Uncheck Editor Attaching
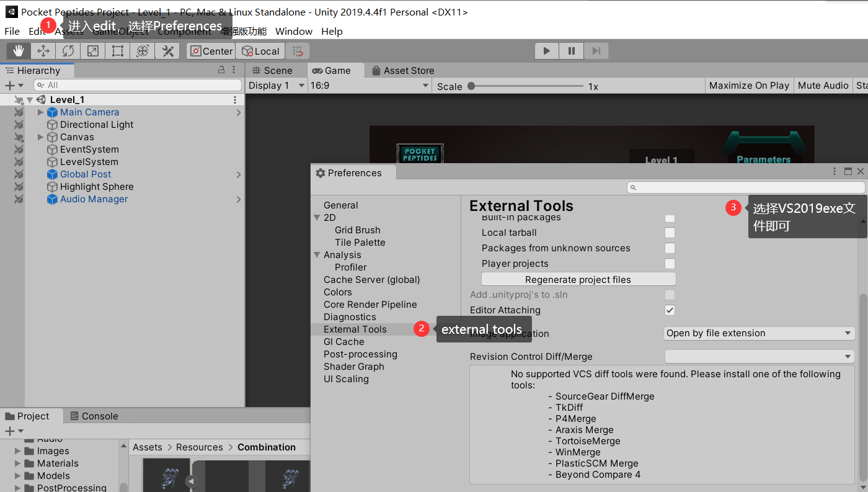 pyautogui.click(x=670, y=310)
